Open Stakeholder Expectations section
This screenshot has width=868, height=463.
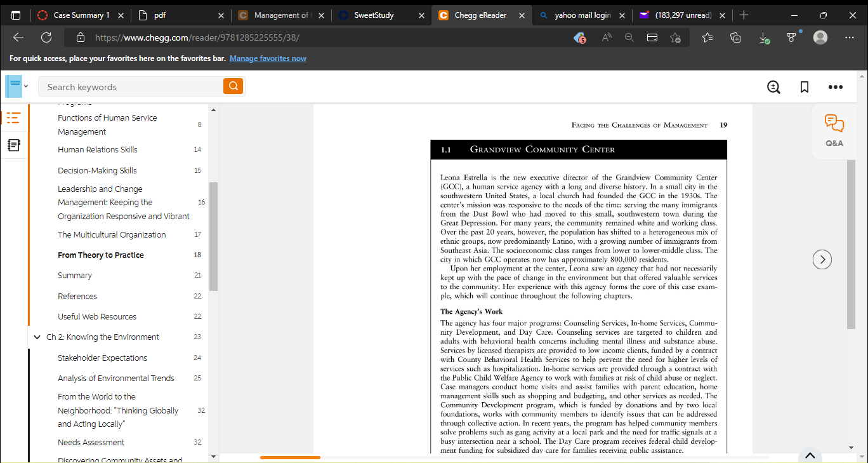click(x=102, y=358)
